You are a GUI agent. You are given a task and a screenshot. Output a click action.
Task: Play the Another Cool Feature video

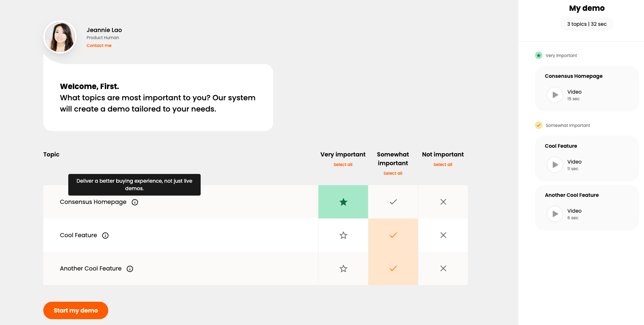click(555, 214)
